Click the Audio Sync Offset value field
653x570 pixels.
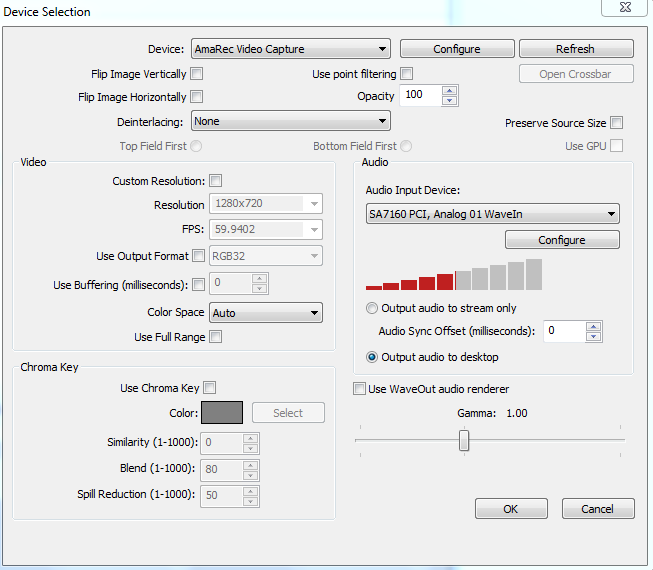[564, 331]
